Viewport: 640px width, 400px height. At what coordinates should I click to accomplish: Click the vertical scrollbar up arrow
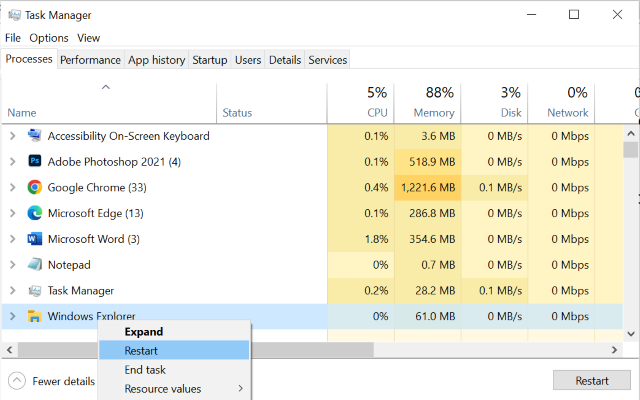[631, 133]
